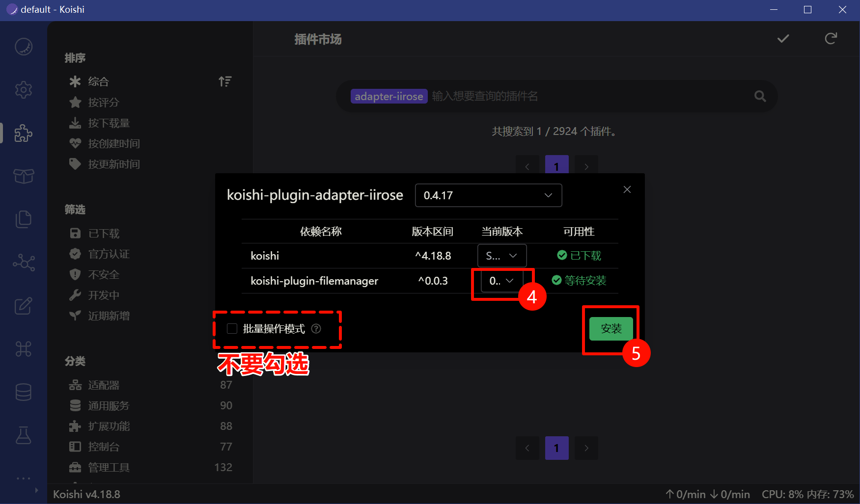The image size is (860, 504).
Task: Open the plugin market puzzle icon in sidebar
Action: [23, 133]
